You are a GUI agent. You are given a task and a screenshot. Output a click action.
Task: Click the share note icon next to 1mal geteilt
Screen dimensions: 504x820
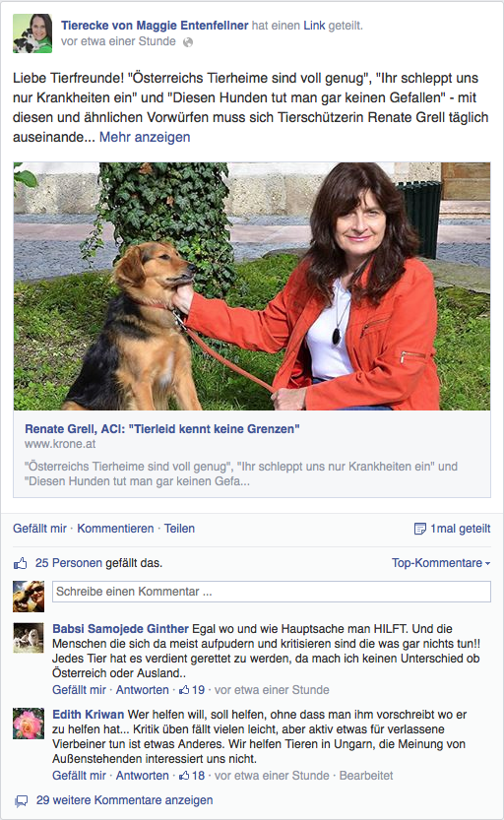point(419,529)
